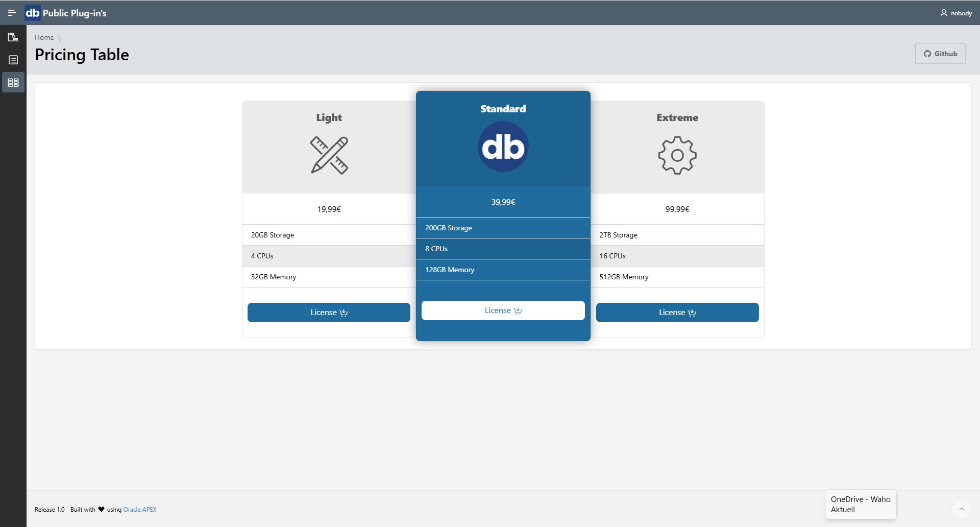Viewport: 980px width, 527px height.
Task: Go to Home breadcrumb
Action: pyautogui.click(x=44, y=37)
